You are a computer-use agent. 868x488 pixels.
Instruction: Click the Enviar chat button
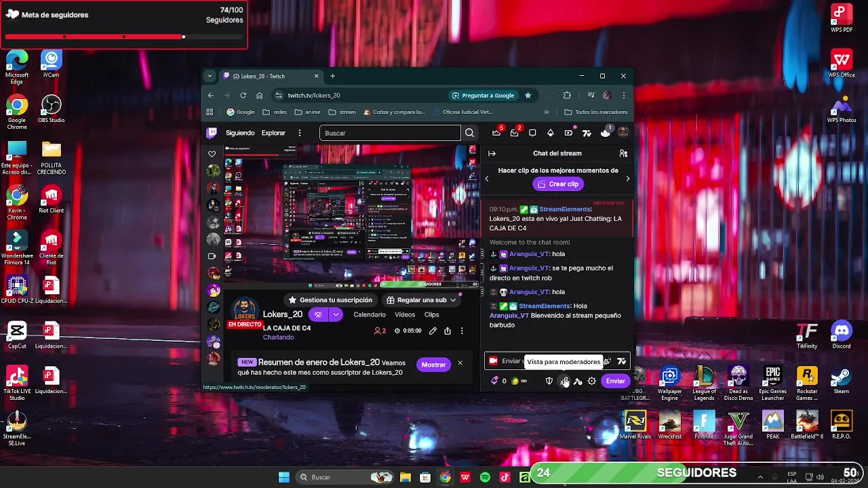(615, 381)
